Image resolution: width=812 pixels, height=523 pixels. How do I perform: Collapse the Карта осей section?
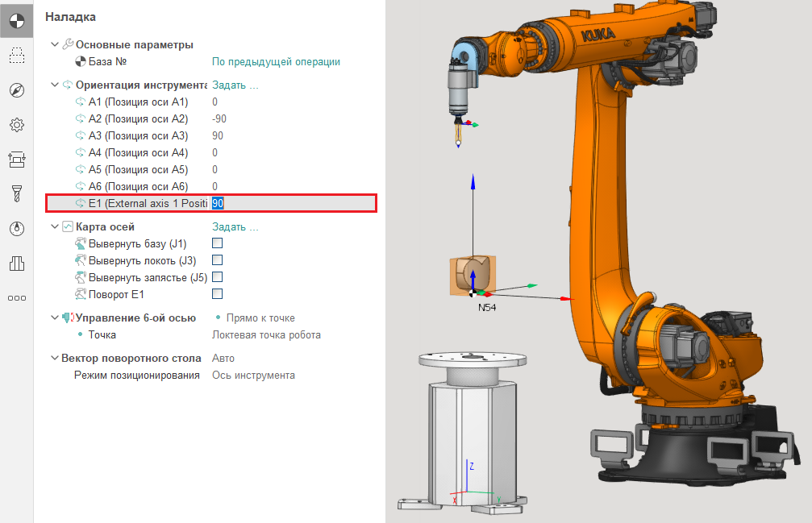(54, 226)
